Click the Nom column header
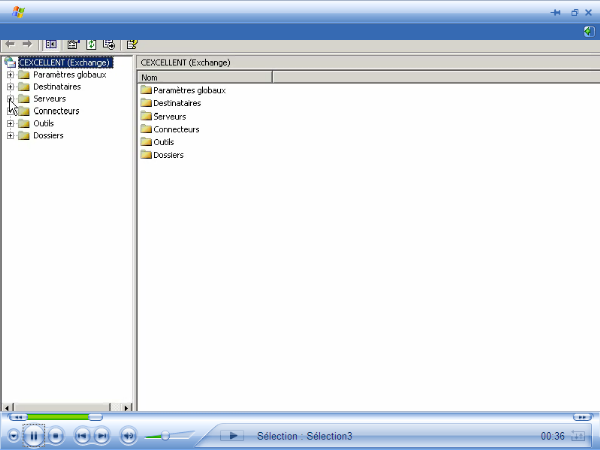 pos(205,77)
